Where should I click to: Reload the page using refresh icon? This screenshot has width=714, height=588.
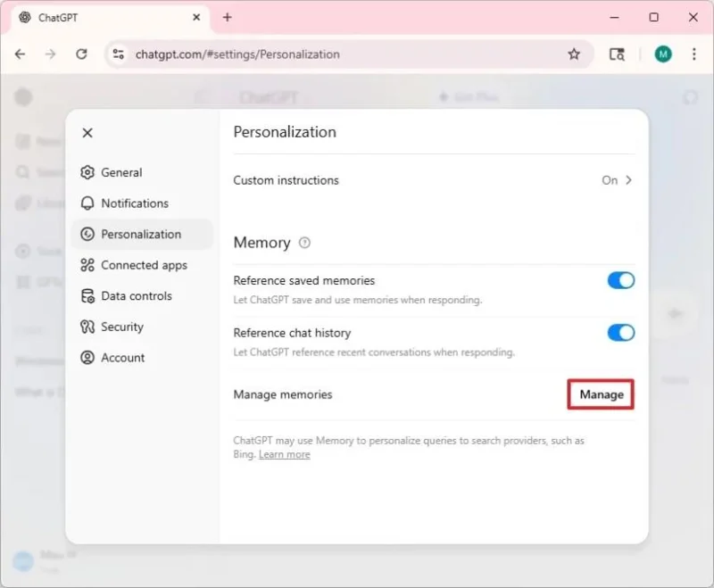point(81,54)
